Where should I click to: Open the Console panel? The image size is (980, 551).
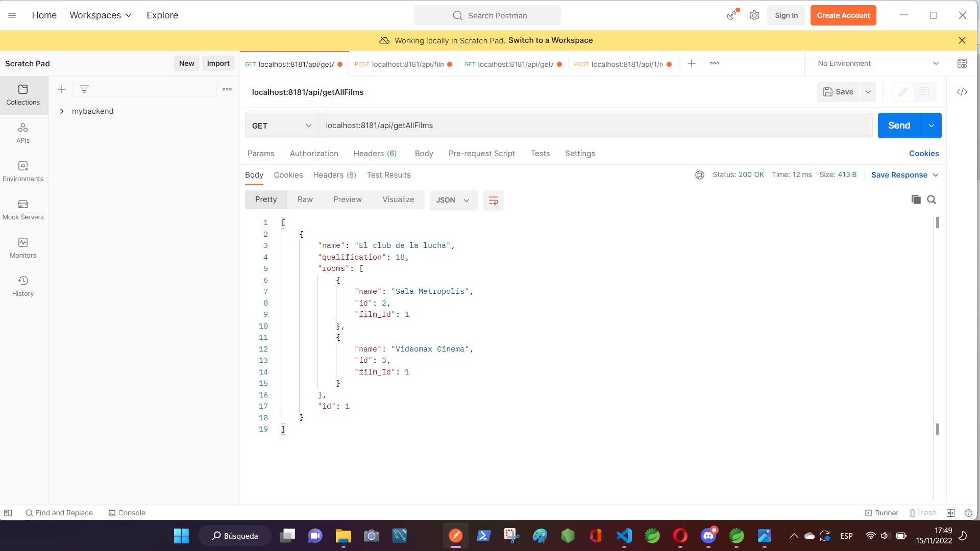tap(127, 513)
